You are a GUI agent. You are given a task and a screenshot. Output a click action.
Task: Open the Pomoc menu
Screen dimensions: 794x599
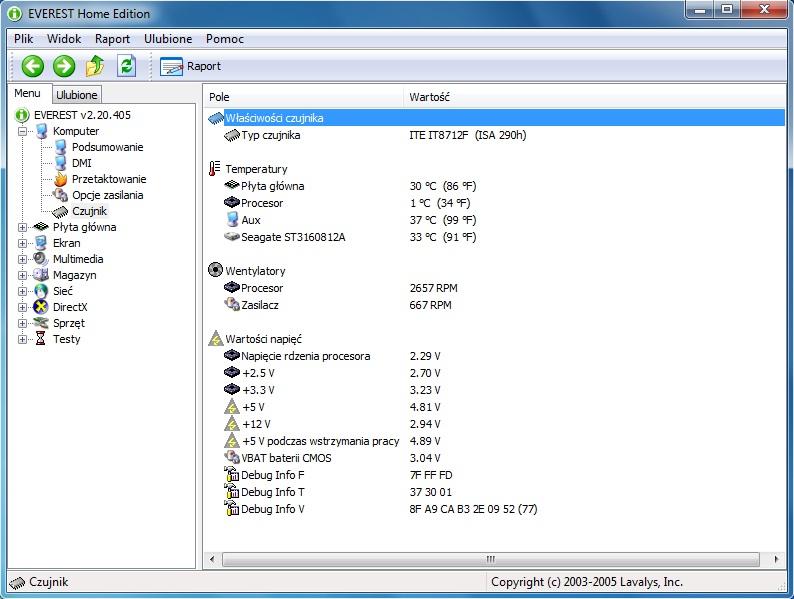pos(225,39)
